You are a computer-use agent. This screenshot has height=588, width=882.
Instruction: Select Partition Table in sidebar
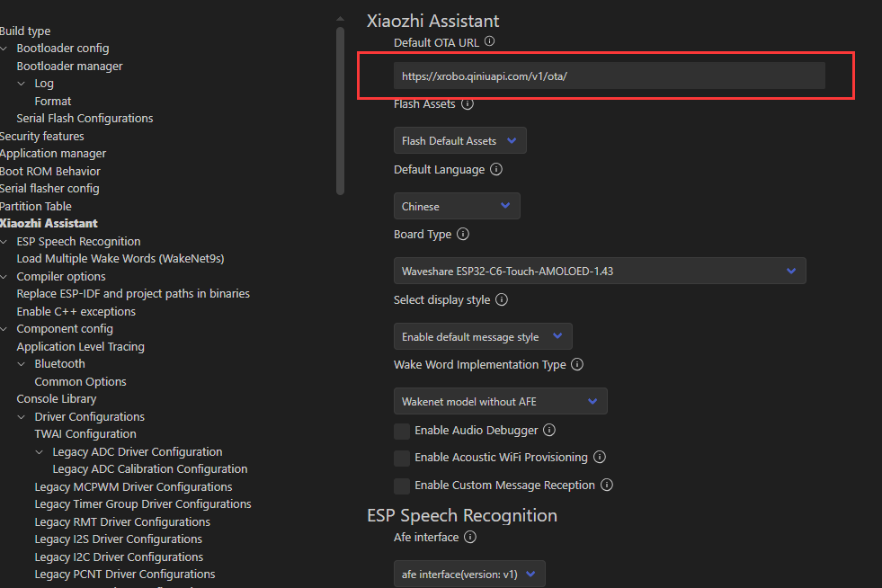click(x=36, y=206)
